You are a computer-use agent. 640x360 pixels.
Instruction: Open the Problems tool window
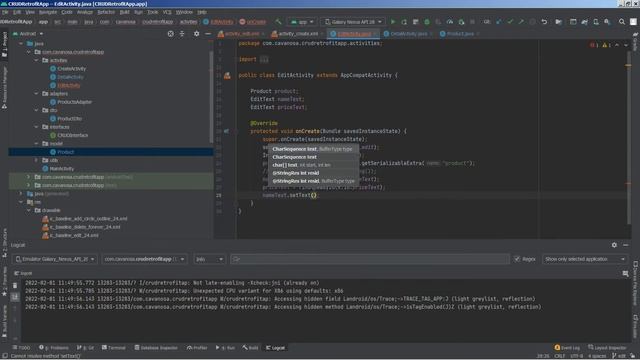54,348
